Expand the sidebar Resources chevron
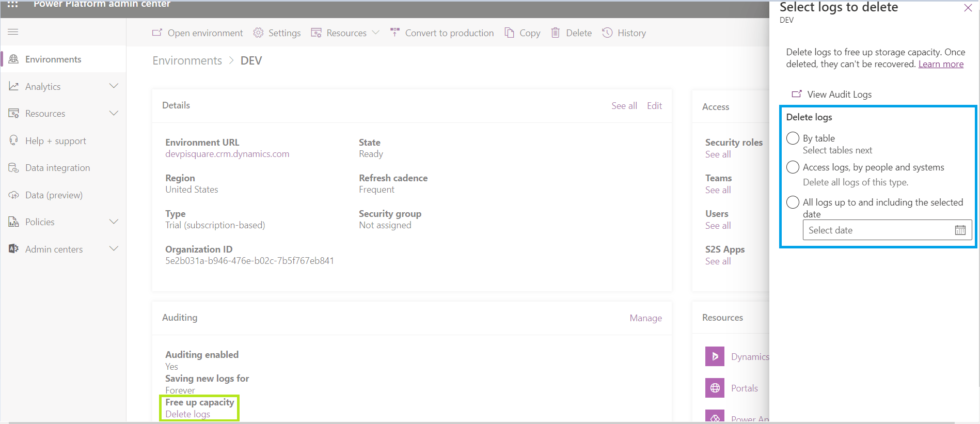 [114, 113]
